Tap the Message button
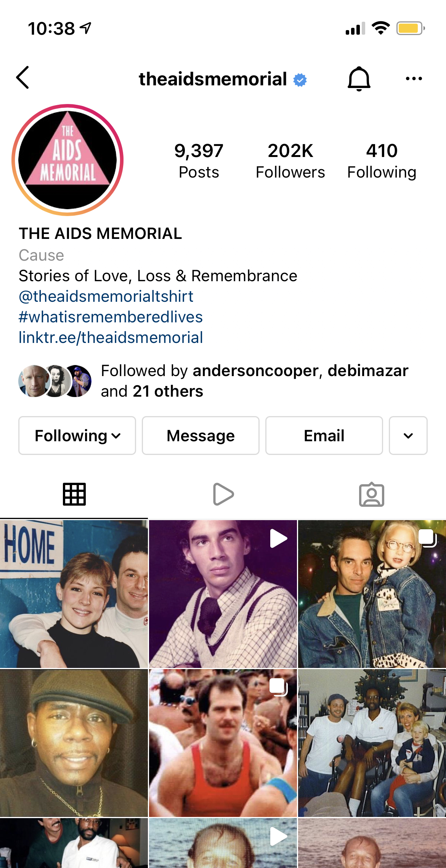This screenshot has height=868, width=446. click(x=201, y=436)
